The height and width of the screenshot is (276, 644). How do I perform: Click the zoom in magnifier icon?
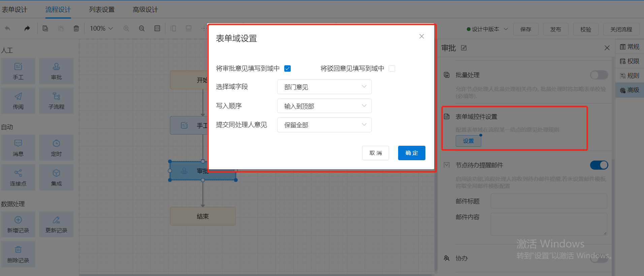[126, 29]
